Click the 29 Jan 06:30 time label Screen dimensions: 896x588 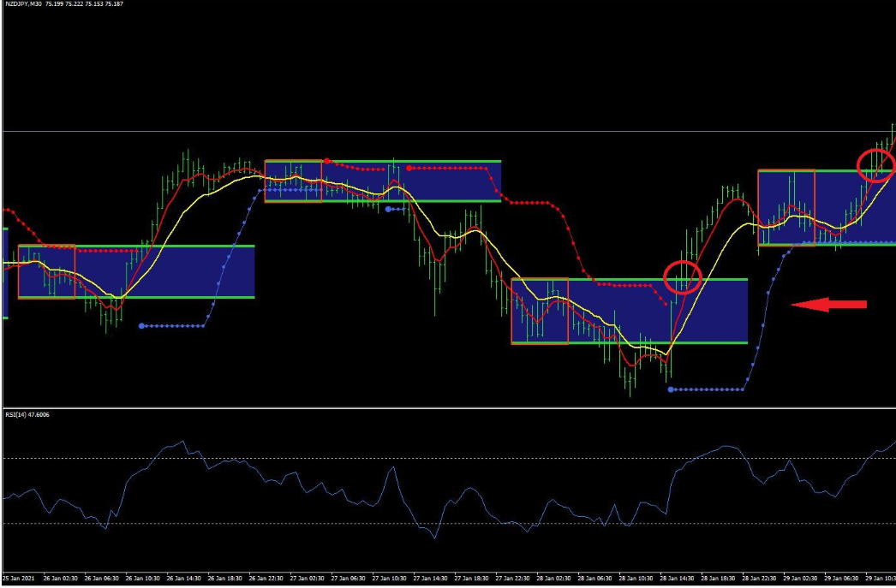click(842, 579)
